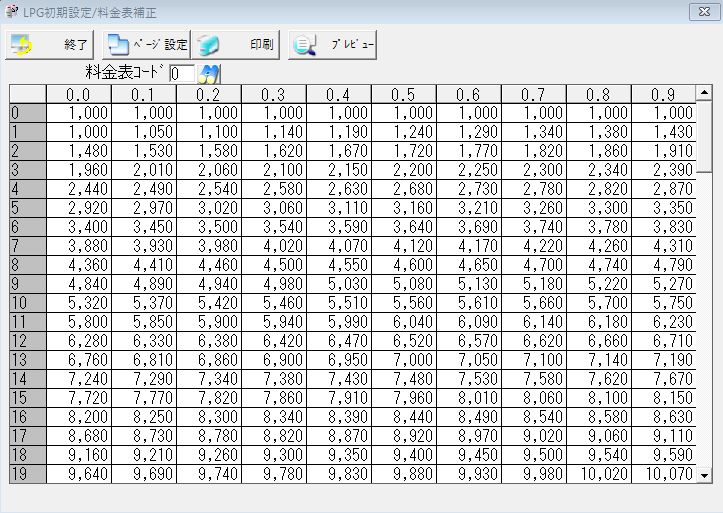Screen dimensions: 723x513
Task: Click the window title bar app icon
Action: coord(11,12)
